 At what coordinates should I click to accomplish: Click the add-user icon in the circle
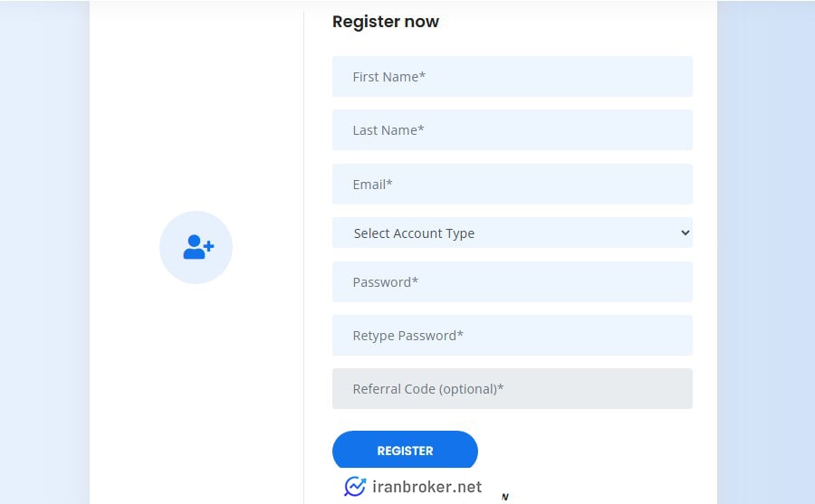coord(198,247)
